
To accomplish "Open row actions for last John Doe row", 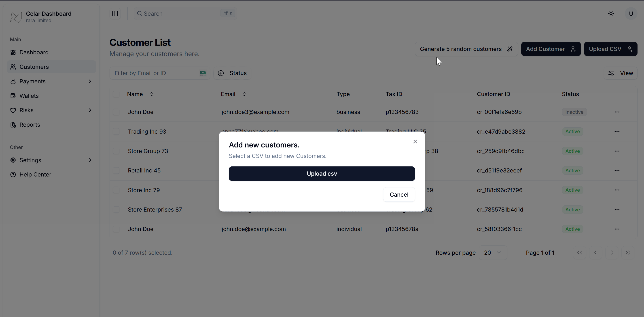I will pyautogui.click(x=617, y=229).
